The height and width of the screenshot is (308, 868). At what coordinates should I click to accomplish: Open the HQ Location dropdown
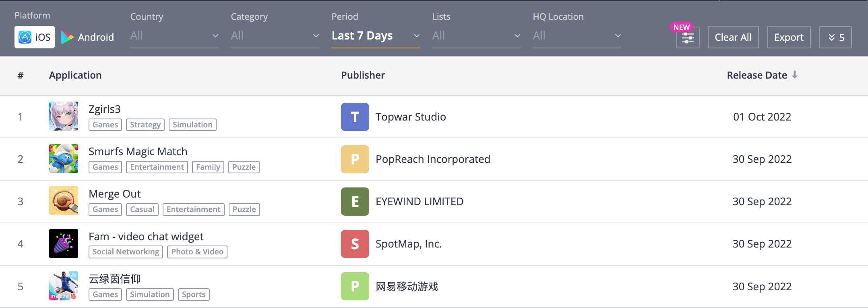[577, 36]
